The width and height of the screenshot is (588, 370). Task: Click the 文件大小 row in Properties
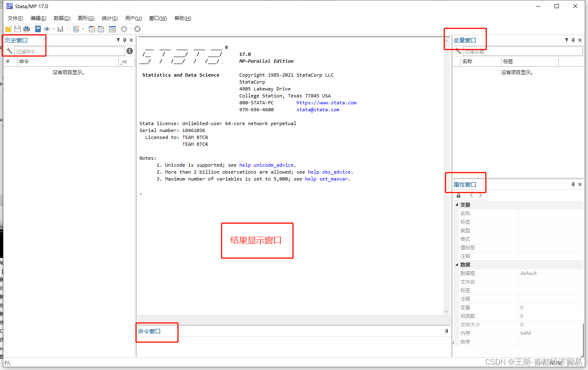pyautogui.click(x=518, y=325)
